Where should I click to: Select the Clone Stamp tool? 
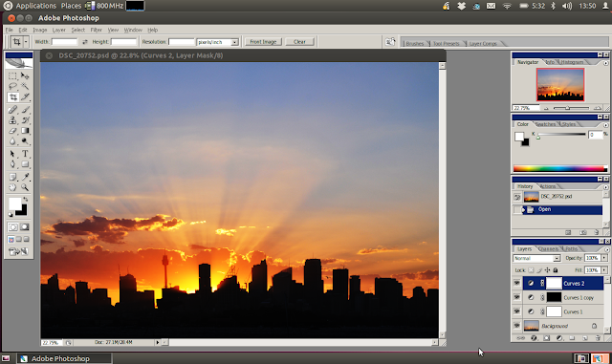tap(12, 120)
